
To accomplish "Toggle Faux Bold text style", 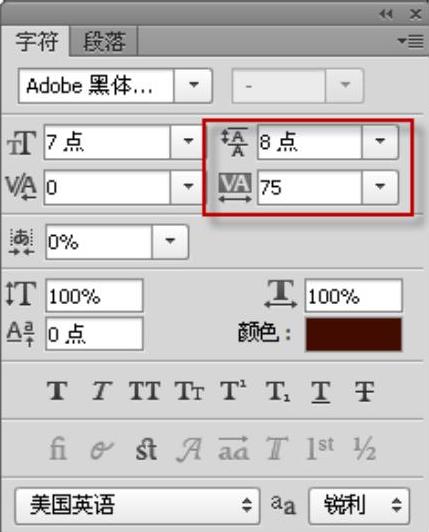I will (x=57, y=391).
